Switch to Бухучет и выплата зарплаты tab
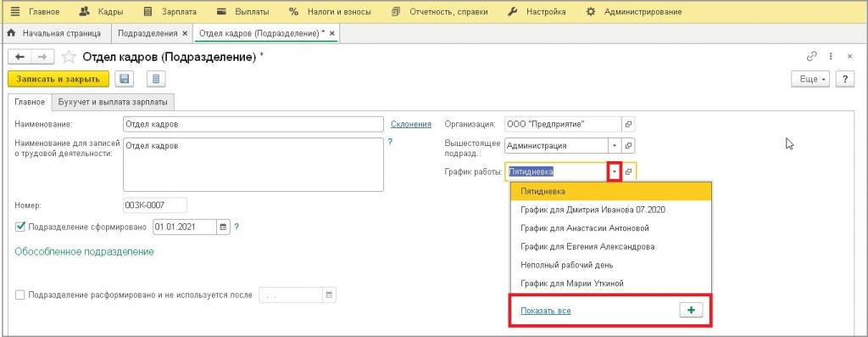Image resolution: width=868 pixels, height=337 pixels. pyautogui.click(x=114, y=102)
